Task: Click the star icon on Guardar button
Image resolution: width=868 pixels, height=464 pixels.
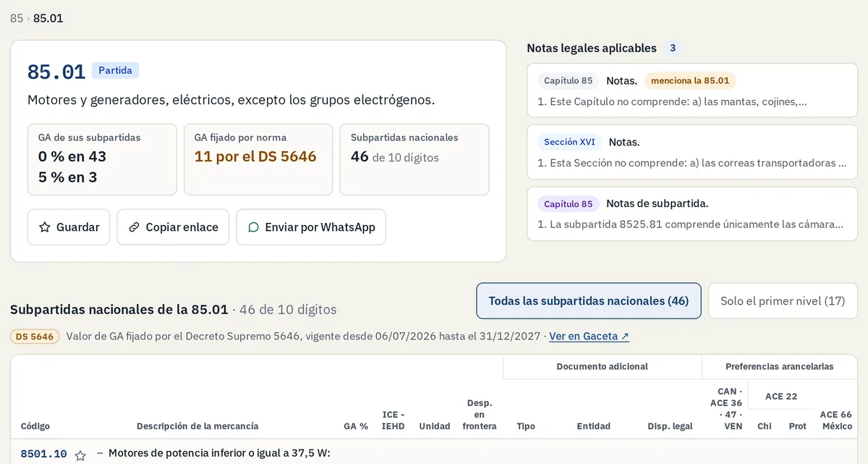Action: coord(45,227)
